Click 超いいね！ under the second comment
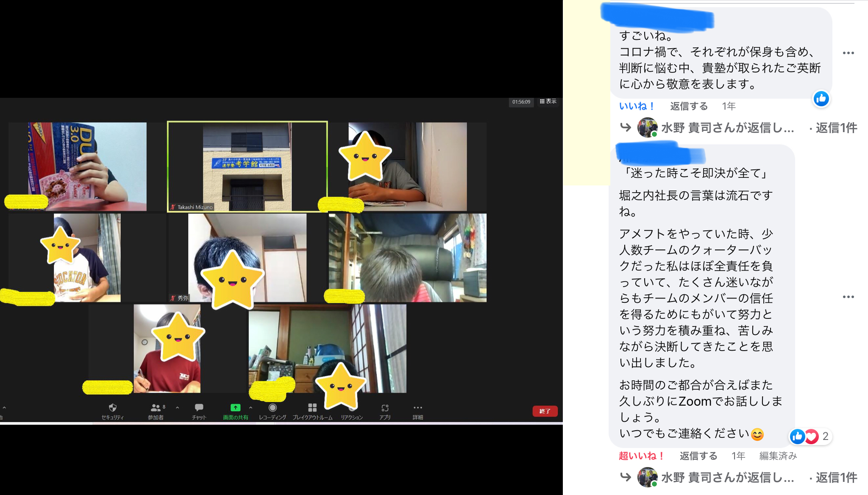Viewport: 868px width, 495px height. 641,456
